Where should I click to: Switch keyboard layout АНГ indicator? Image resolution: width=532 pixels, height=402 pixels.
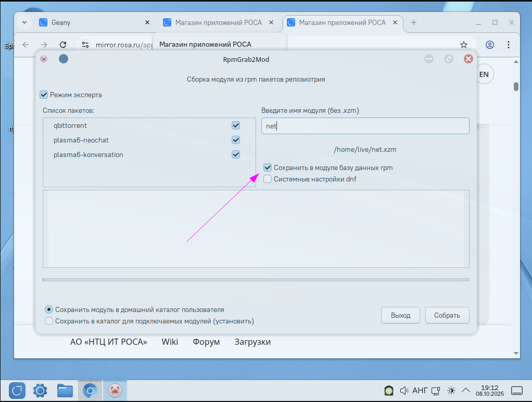(420, 391)
